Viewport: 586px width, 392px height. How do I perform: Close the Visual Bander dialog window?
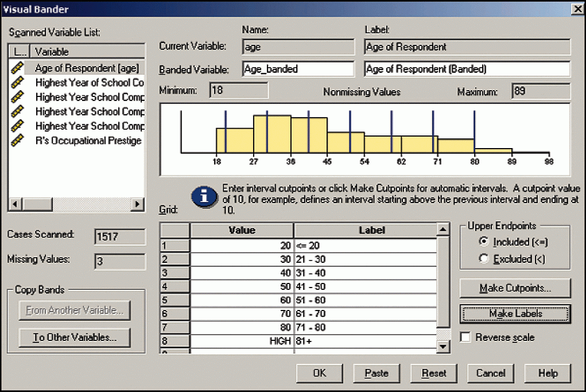click(x=576, y=9)
